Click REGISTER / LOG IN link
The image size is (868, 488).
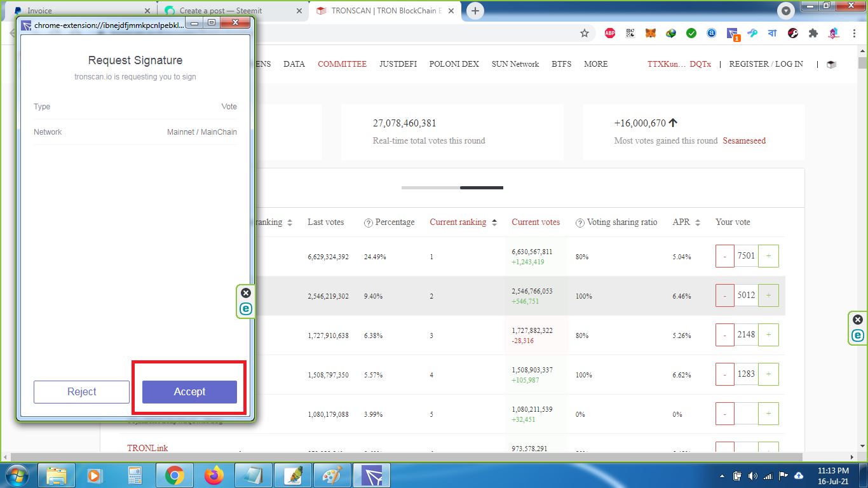pyautogui.click(x=766, y=64)
